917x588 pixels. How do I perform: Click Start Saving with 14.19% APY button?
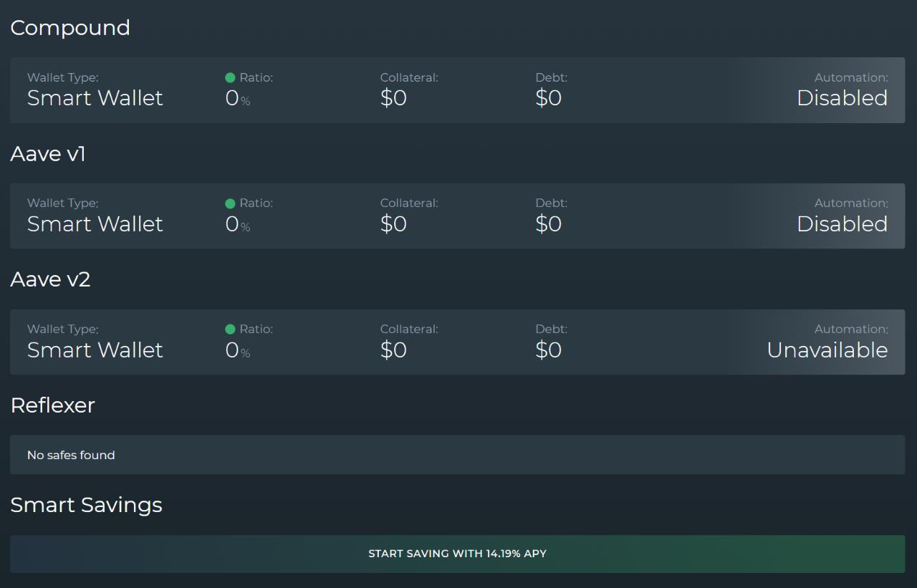pos(457,554)
